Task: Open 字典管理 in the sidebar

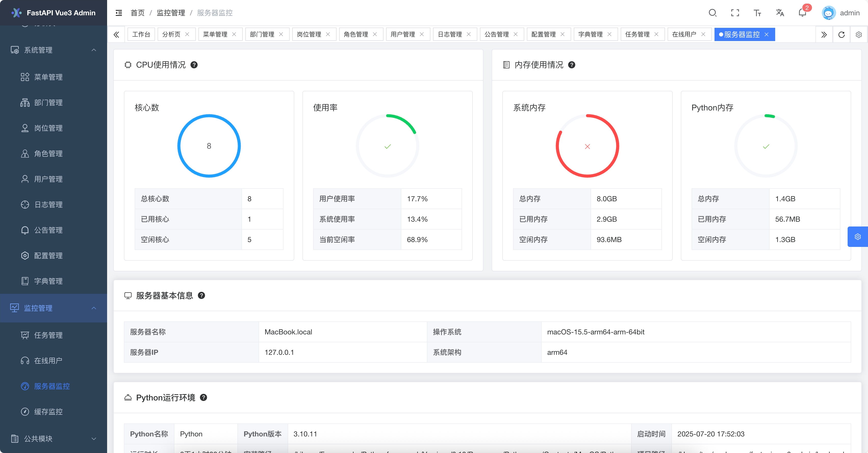Action: point(54,281)
